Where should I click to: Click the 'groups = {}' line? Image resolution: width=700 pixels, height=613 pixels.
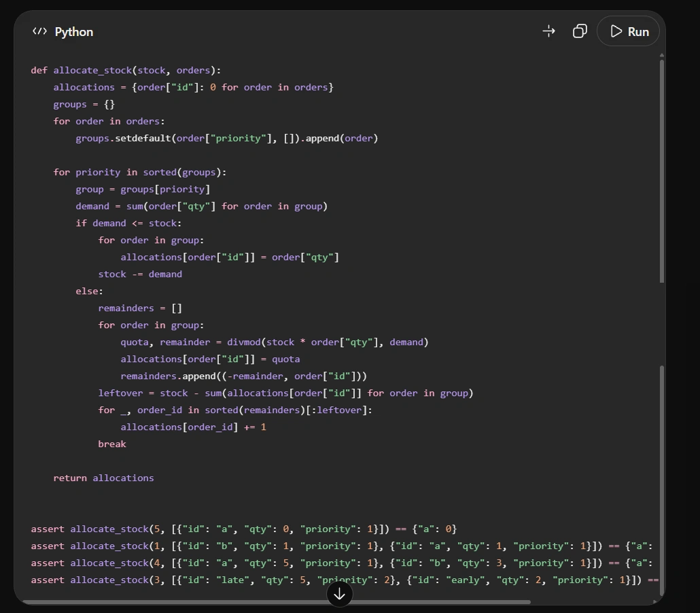pos(84,105)
